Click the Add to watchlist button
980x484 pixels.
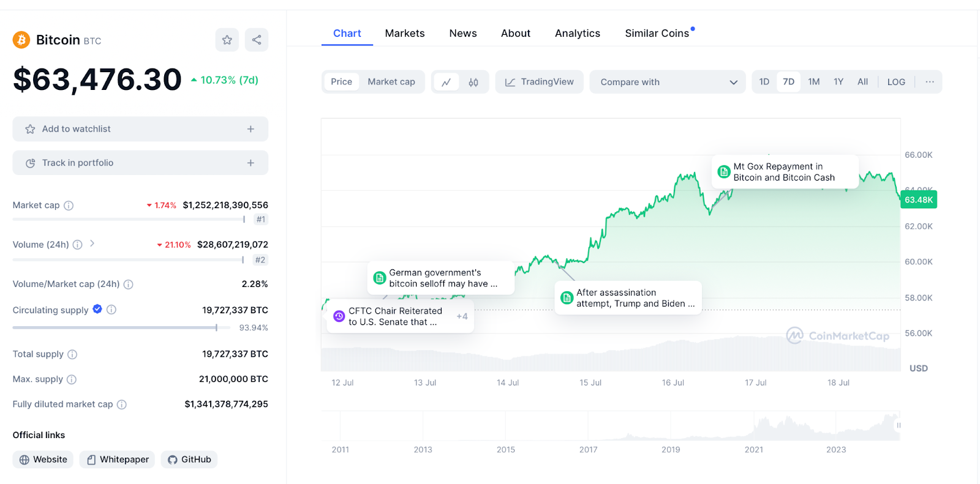pos(140,129)
